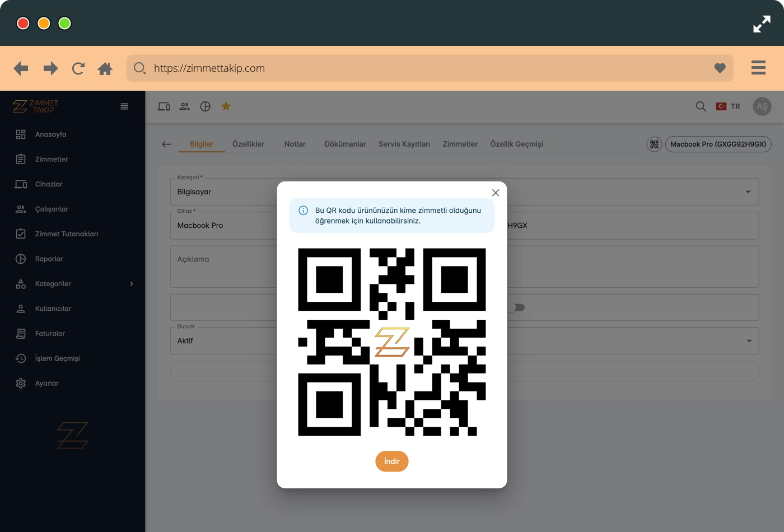Click the star favorites icon
Image resolution: width=784 pixels, height=532 pixels.
(226, 106)
